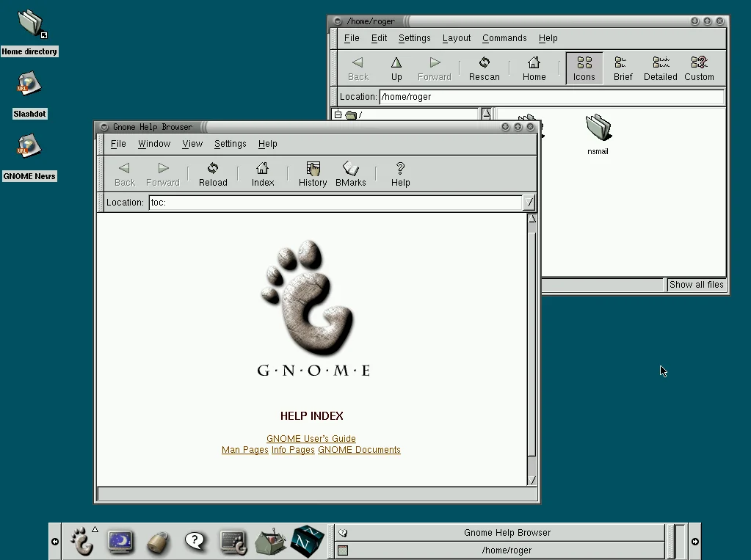Click Forward in the Help Browser toolbar
The image size is (751, 560).
coord(163,175)
